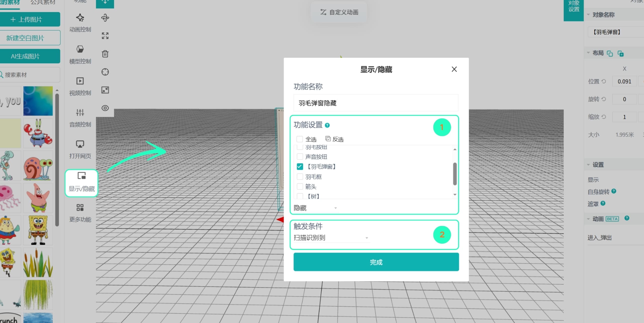Open the 扫描识别到 trigger condition dropdown
644x323 pixels.
click(x=331, y=238)
